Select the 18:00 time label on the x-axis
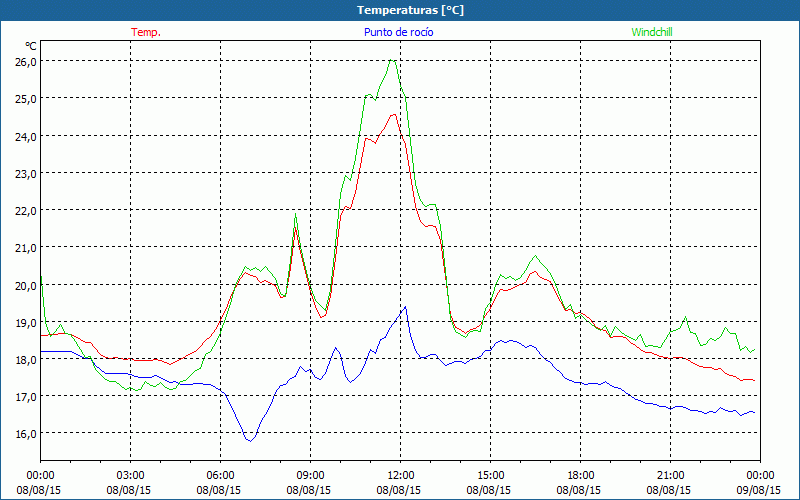 (580, 475)
